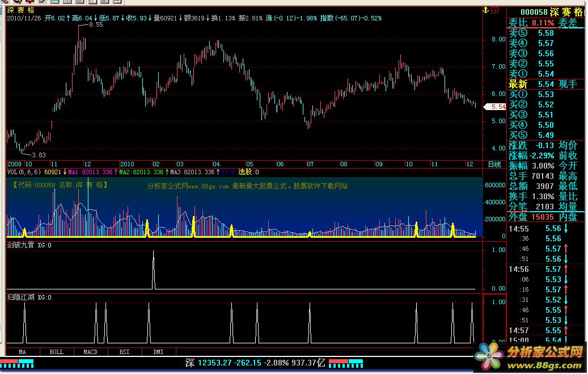
Task: Select the 14:57 5.55 tick row
Action: click(x=539, y=330)
